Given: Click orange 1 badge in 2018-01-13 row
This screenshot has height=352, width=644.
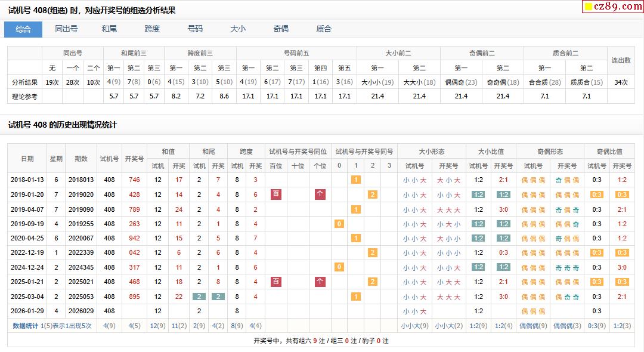Looking at the screenshot, I should 356,180.
